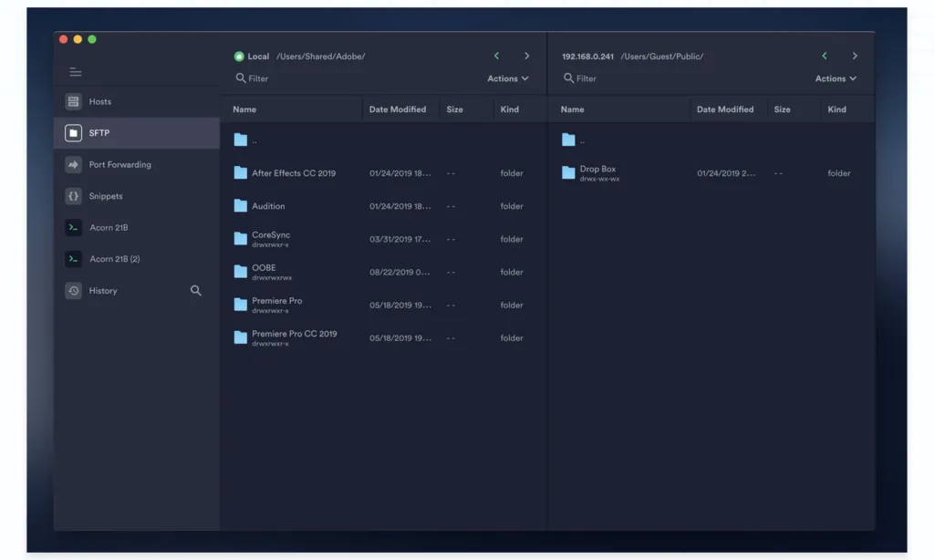This screenshot has width=934, height=560.
Task: Sort Local pane by Date Modified
Action: click(x=398, y=109)
